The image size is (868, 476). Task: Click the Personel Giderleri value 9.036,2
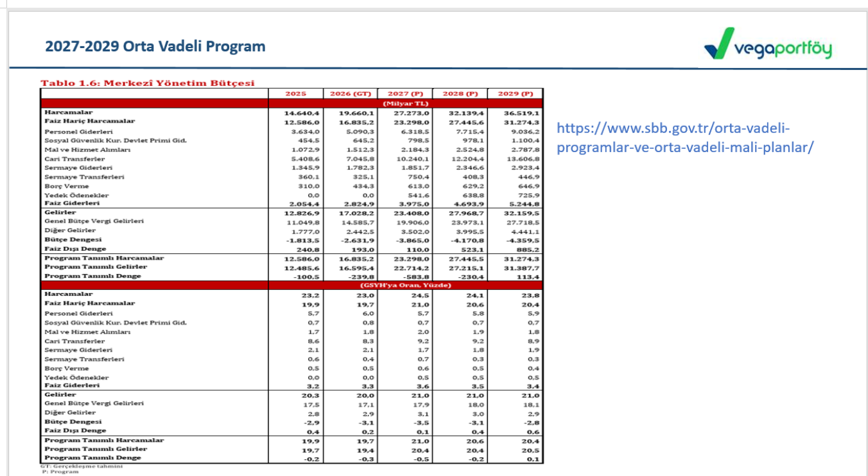click(525, 131)
